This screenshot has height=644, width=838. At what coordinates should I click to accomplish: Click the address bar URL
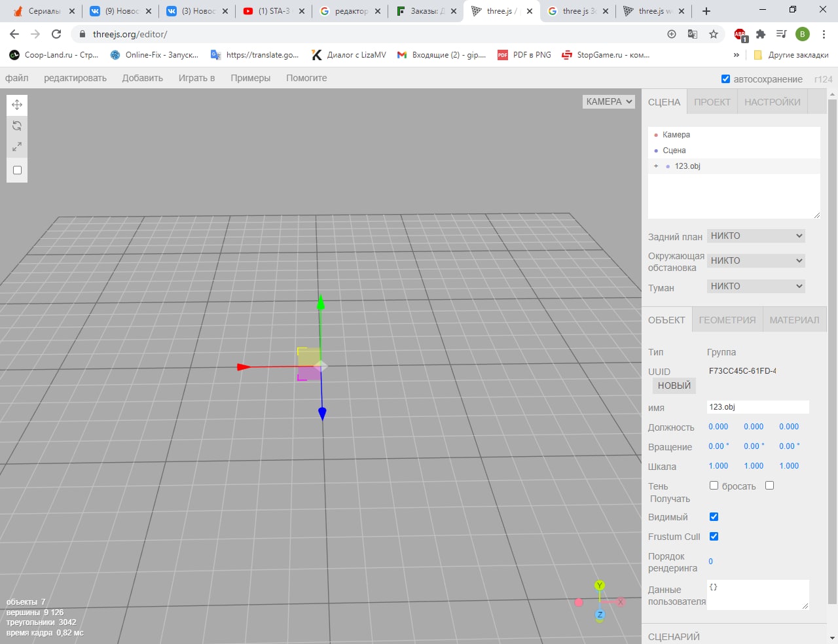(130, 34)
